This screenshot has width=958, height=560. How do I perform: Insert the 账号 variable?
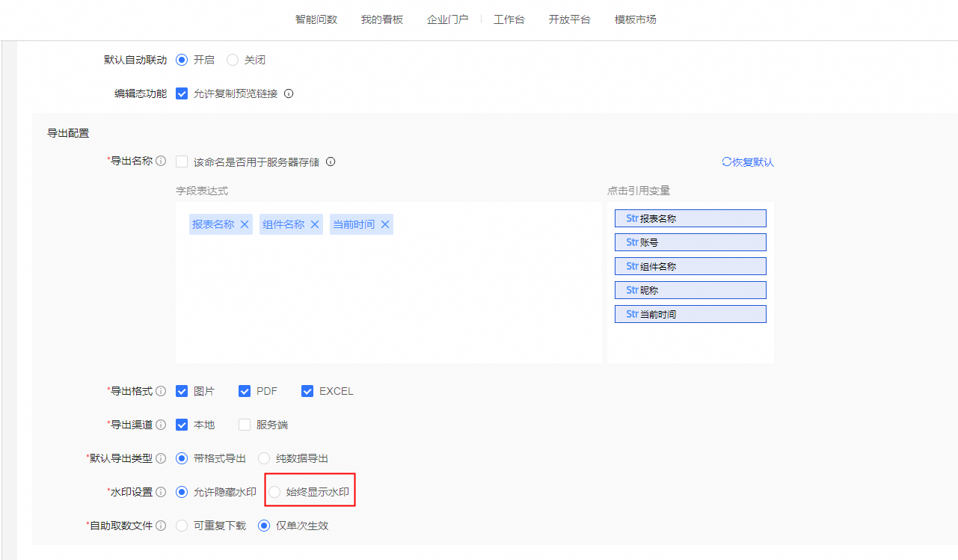tap(690, 242)
